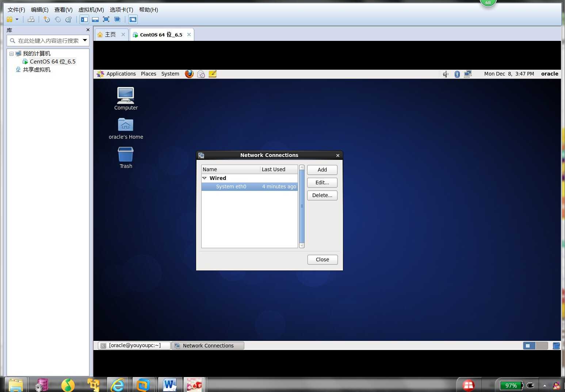565x392 pixels.
Task: Click the Add button in Network Connections
Action: pos(322,170)
